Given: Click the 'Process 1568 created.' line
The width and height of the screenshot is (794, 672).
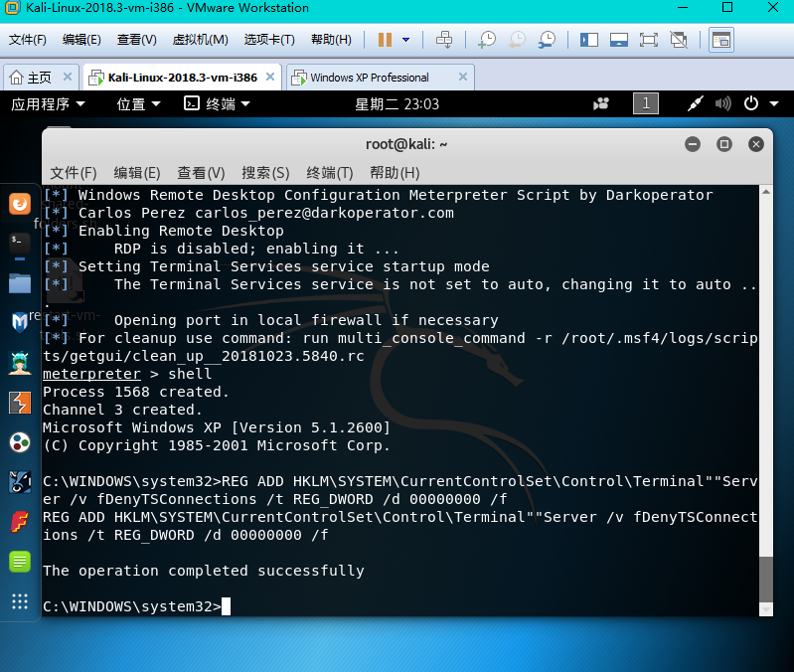Looking at the screenshot, I should 136,392.
